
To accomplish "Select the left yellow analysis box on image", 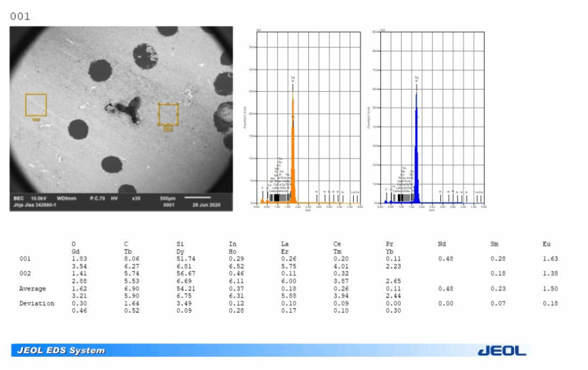I will [36, 105].
